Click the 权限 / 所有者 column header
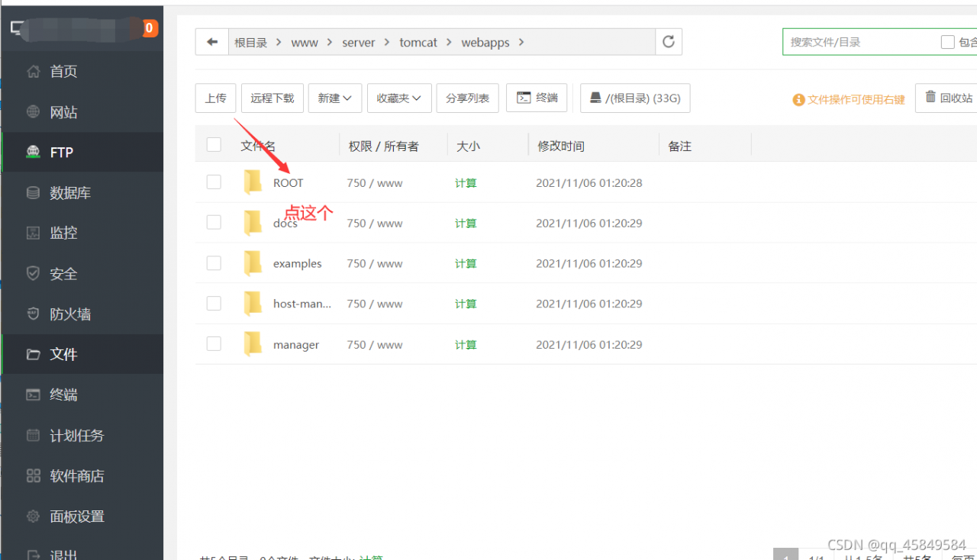The height and width of the screenshot is (560, 977). click(x=384, y=146)
